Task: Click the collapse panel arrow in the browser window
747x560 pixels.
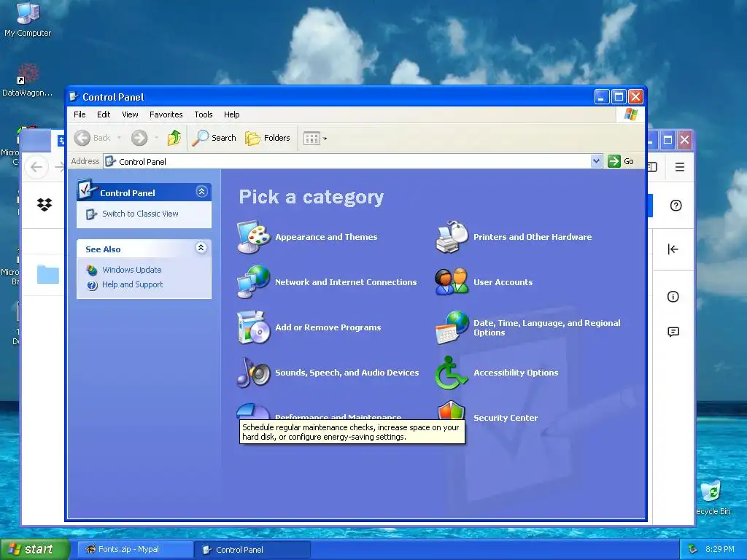Action: 673,249
